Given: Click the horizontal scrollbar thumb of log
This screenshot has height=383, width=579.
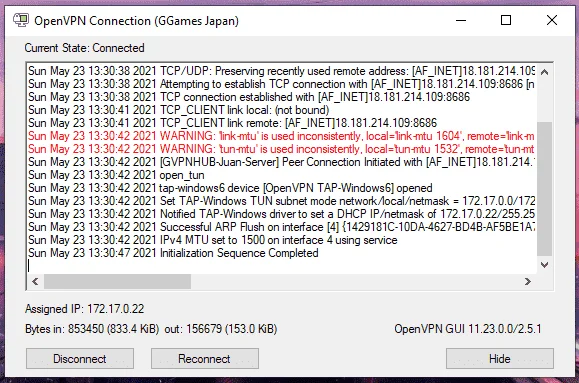Looking at the screenshot, I should pos(117,281).
